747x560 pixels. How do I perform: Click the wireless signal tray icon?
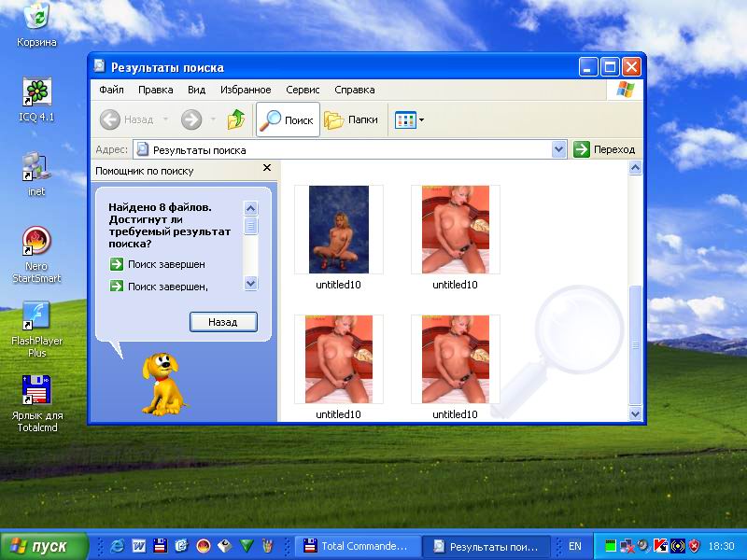(678, 546)
